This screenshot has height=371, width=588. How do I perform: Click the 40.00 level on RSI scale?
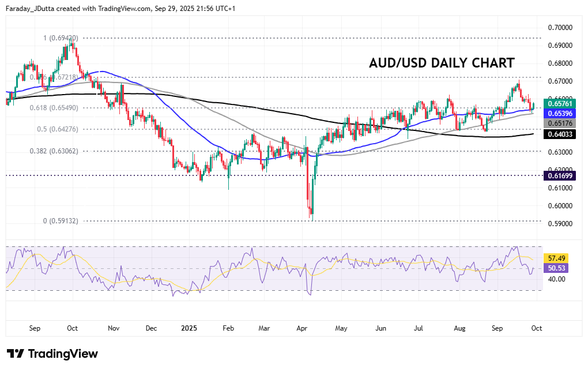(x=557, y=279)
